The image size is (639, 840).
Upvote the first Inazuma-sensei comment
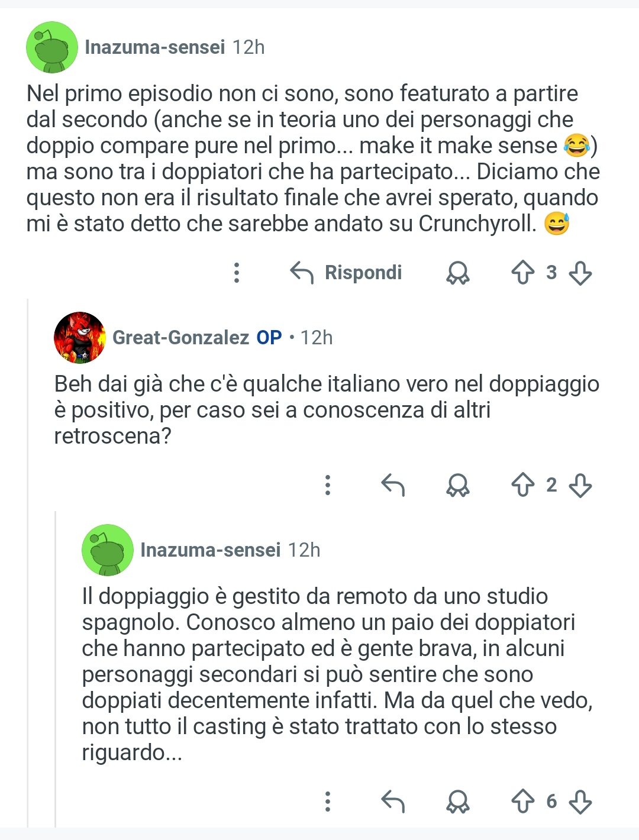coord(522,273)
